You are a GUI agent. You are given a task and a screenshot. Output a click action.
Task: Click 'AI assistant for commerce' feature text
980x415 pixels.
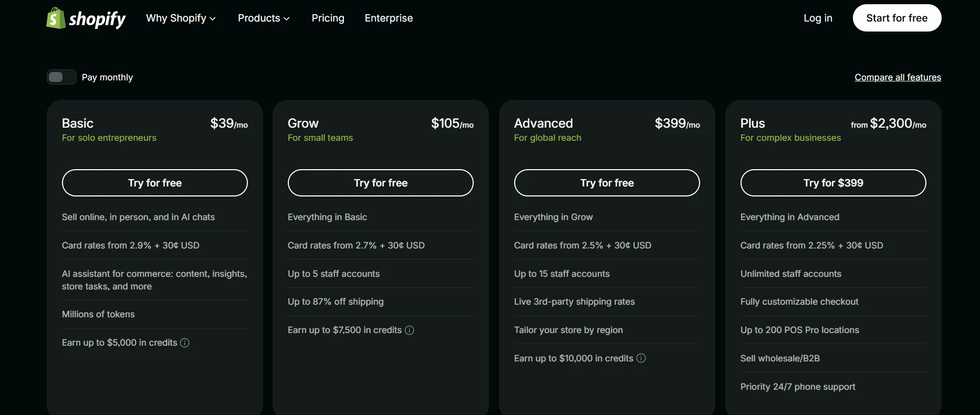(x=154, y=280)
